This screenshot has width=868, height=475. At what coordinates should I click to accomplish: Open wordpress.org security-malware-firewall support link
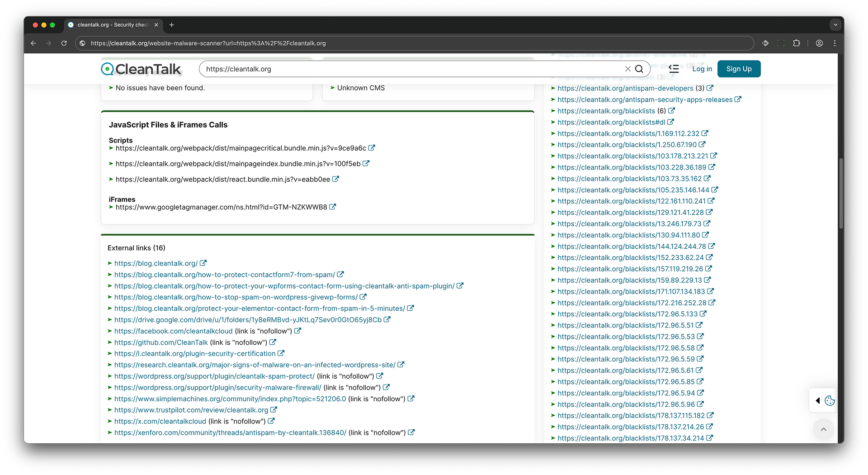pyautogui.click(x=218, y=387)
